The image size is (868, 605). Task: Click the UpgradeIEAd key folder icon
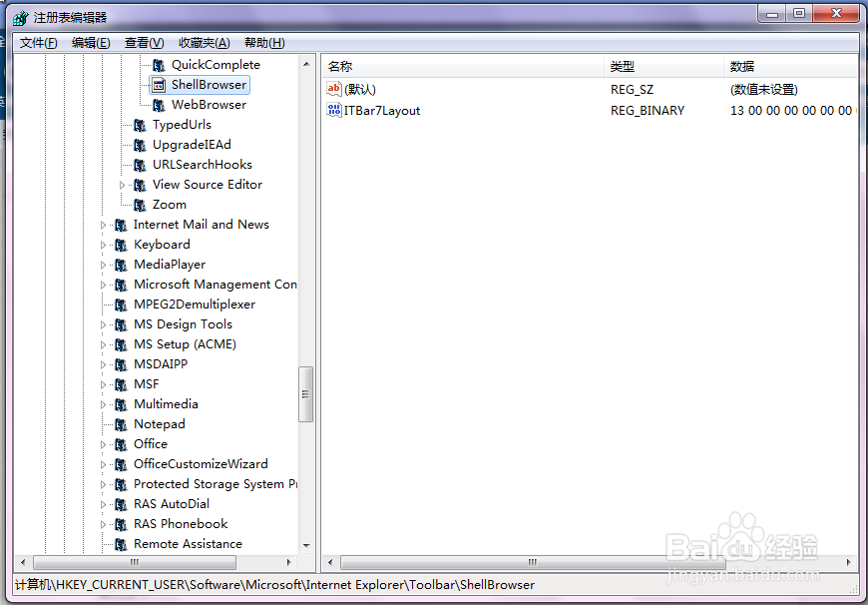[x=140, y=145]
